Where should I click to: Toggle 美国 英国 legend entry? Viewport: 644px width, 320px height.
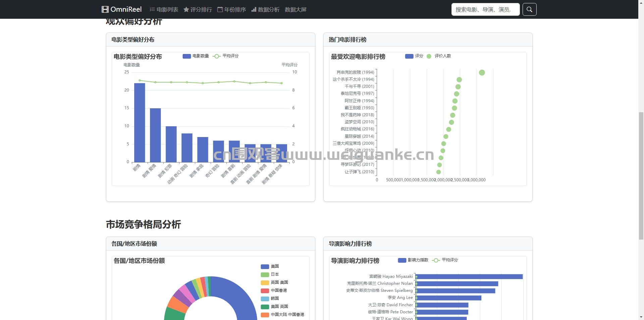[x=274, y=307]
